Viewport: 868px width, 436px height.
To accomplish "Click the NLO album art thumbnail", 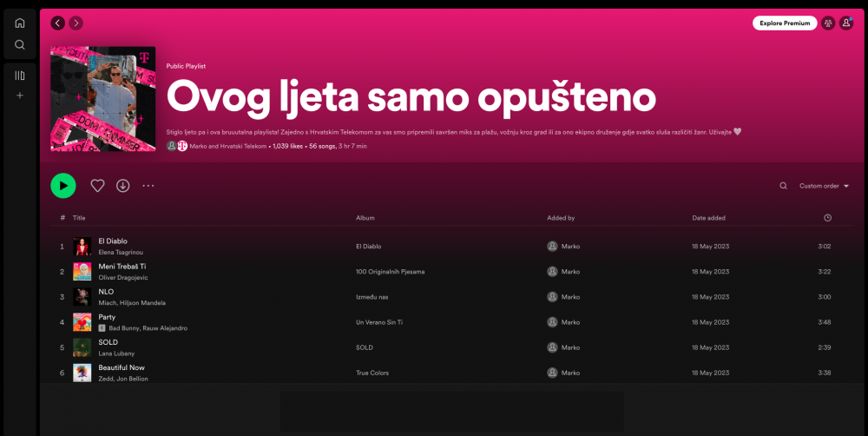I will pyautogui.click(x=82, y=297).
